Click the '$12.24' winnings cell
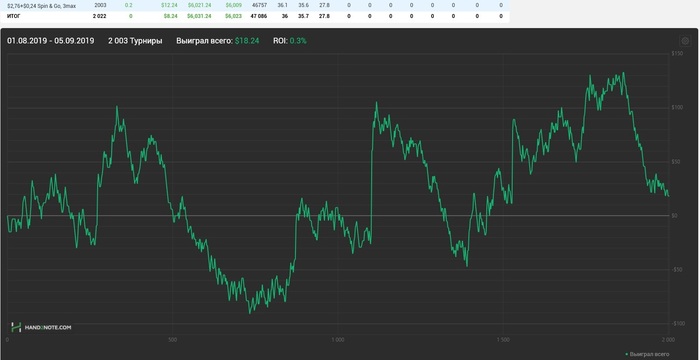This screenshot has height=360, width=700. coord(168,5)
